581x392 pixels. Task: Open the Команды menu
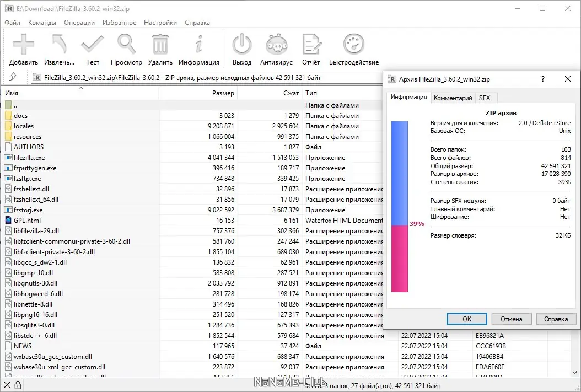[x=42, y=23]
